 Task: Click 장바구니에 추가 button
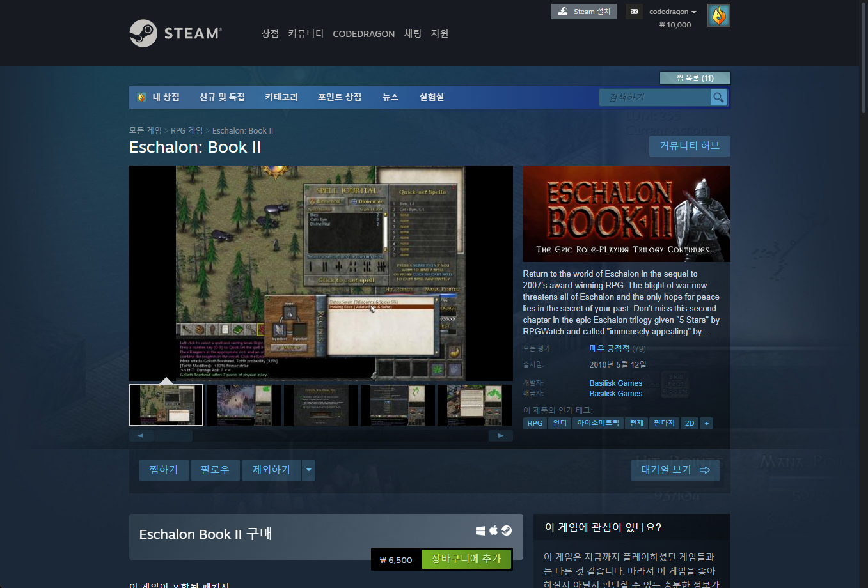[466, 559]
